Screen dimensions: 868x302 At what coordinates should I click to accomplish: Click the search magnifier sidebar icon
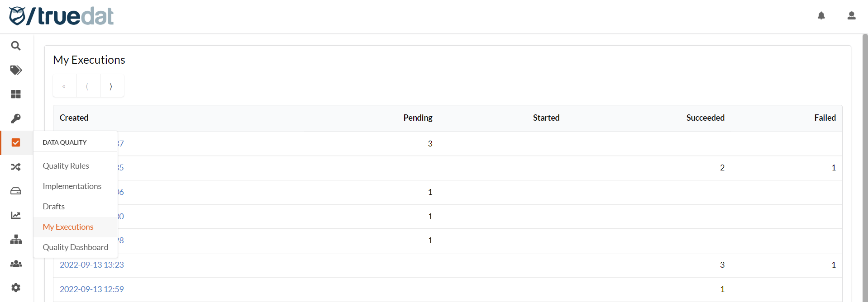(x=16, y=46)
